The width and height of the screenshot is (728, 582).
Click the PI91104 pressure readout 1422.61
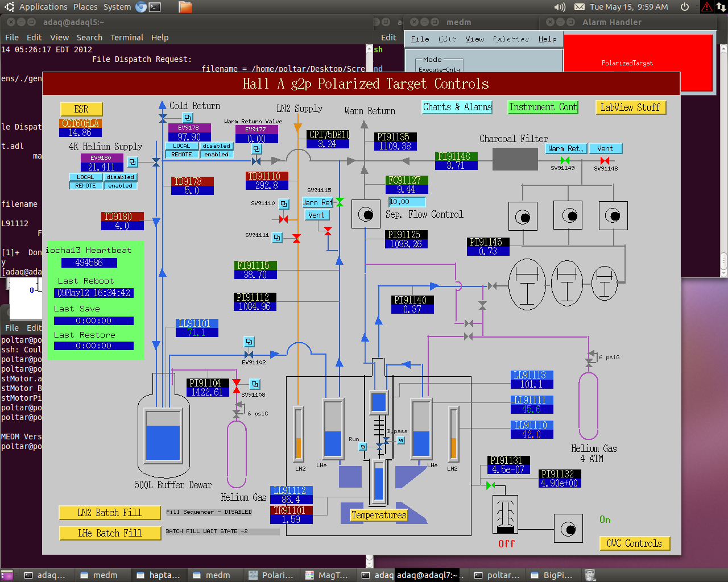pyautogui.click(x=208, y=392)
